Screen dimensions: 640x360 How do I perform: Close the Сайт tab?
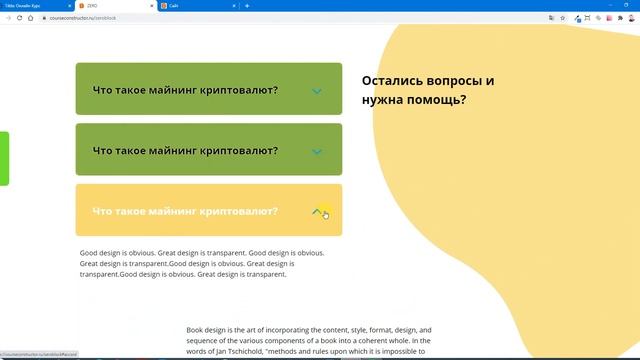pos(234,6)
